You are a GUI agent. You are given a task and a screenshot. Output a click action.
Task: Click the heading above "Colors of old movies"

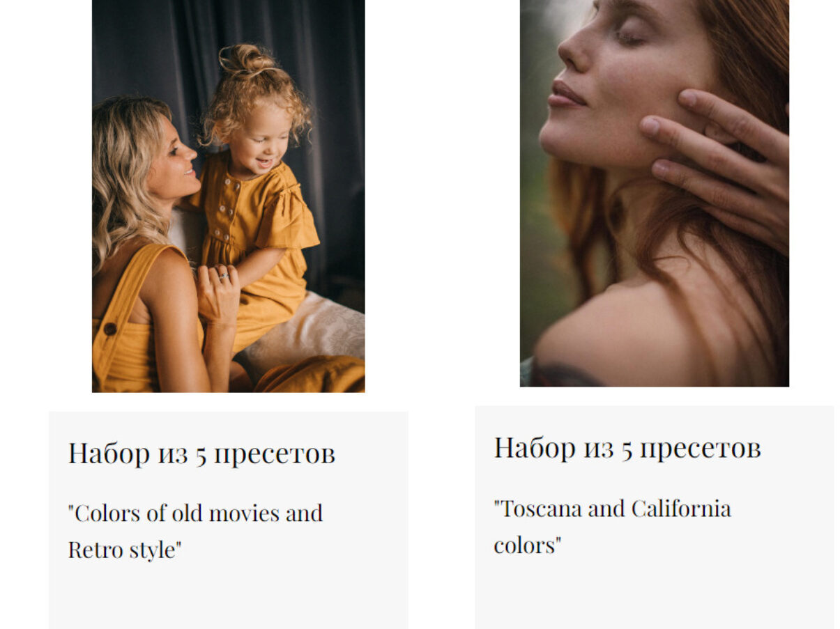pyautogui.click(x=201, y=453)
